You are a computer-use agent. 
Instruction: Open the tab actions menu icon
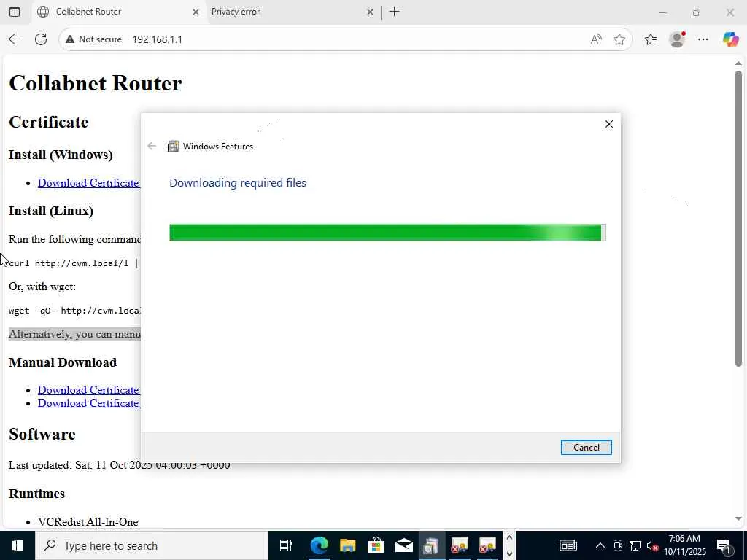15,12
